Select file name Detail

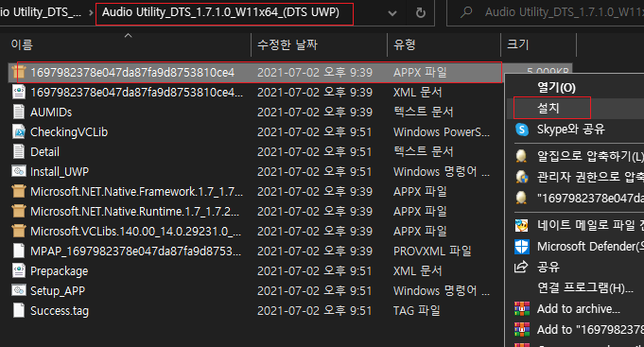[x=44, y=152]
